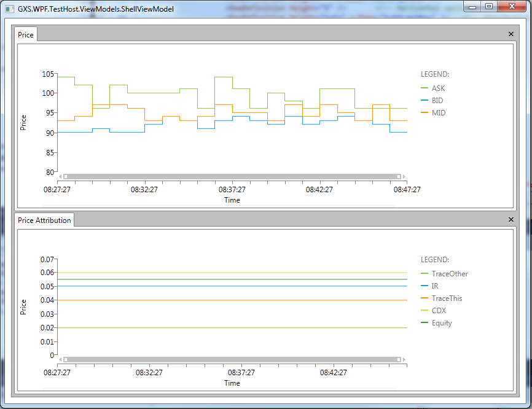
Task: Click the MID legend color marker
Action: pyautogui.click(x=424, y=112)
